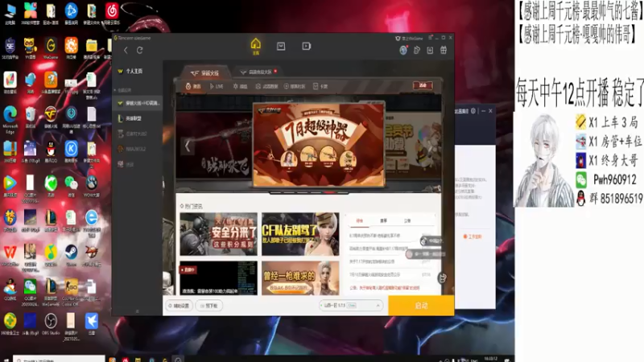Open the CF队友别骂了 news thumbnail
Viewport: 644px width, 362px height.
point(300,234)
